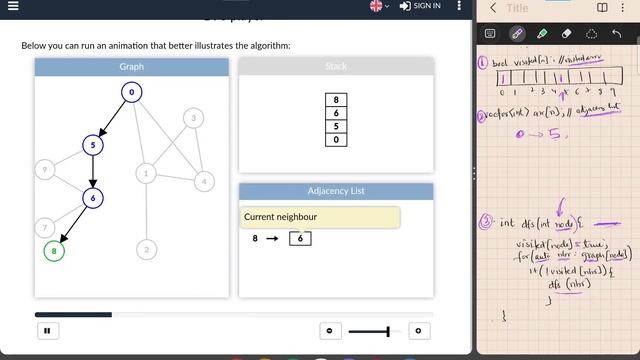Viewport: 640px width, 360px height.
Task: Decrease animation speed with minus button
Action: 330,331
